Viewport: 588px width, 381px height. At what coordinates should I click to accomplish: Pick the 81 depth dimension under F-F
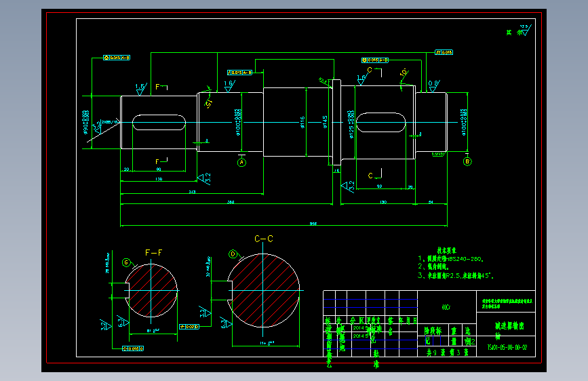153,331
